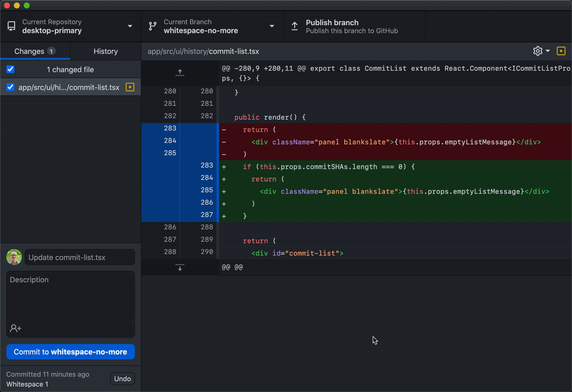The height and width of the screenshot is (392, 572).
Task: Uncheck the commit-list.tsx file checkbox
Action: coord(11,87)
